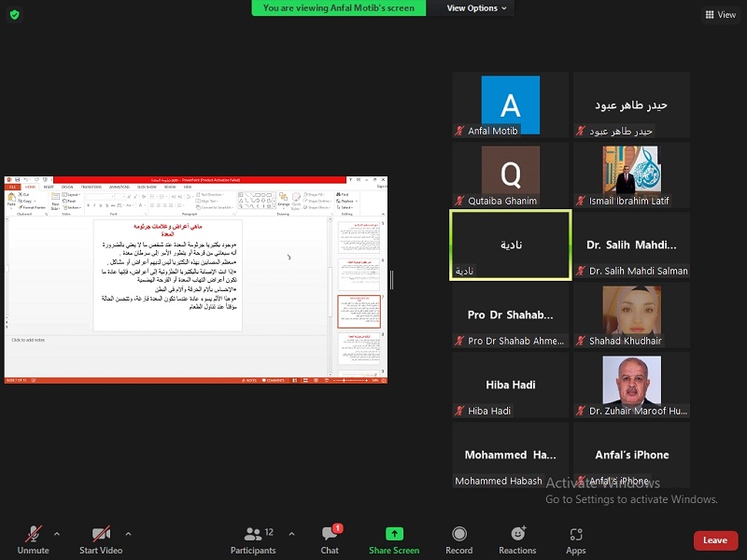Toggle the COMMENTS pane in status bar
The width and height of the screenshot is (747, 560).
coord(274,381)
